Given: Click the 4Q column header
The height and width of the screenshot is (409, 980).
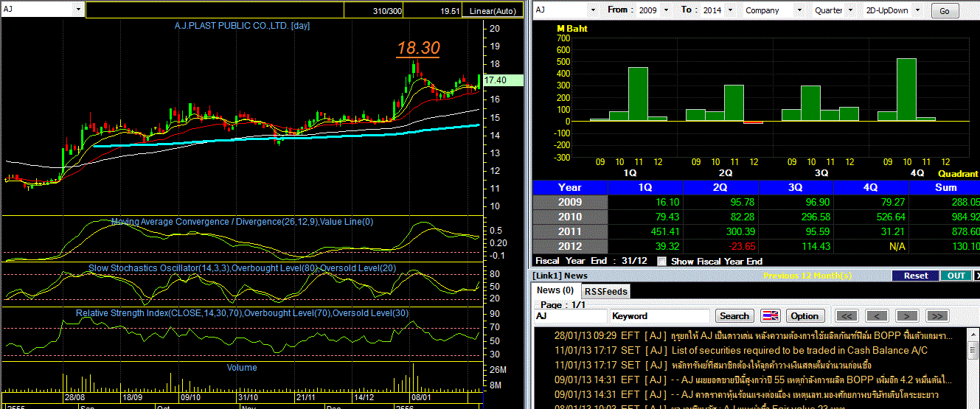Looking at the screenshot, I should [872, 187].
